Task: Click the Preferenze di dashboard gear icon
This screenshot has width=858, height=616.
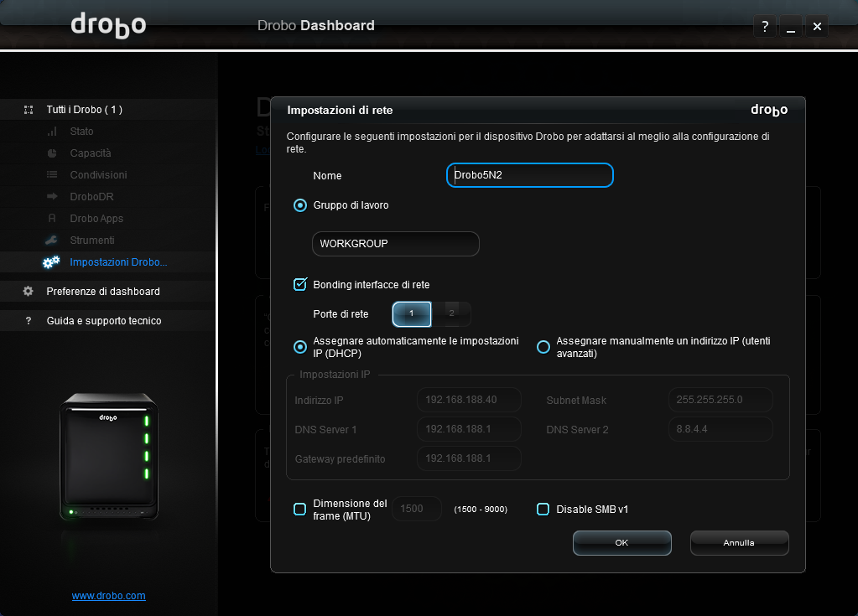Action: click(x=29, y=292)
